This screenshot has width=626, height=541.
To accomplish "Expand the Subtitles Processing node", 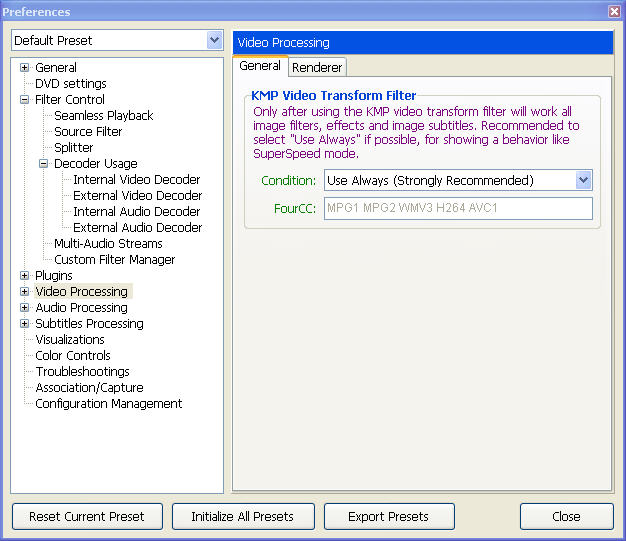I will click(24, 324).
